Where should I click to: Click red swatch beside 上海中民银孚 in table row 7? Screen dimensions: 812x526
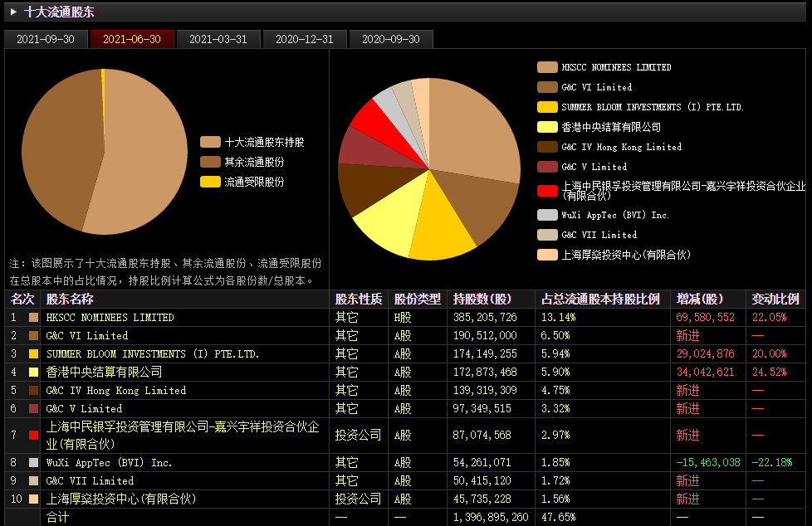34,435
